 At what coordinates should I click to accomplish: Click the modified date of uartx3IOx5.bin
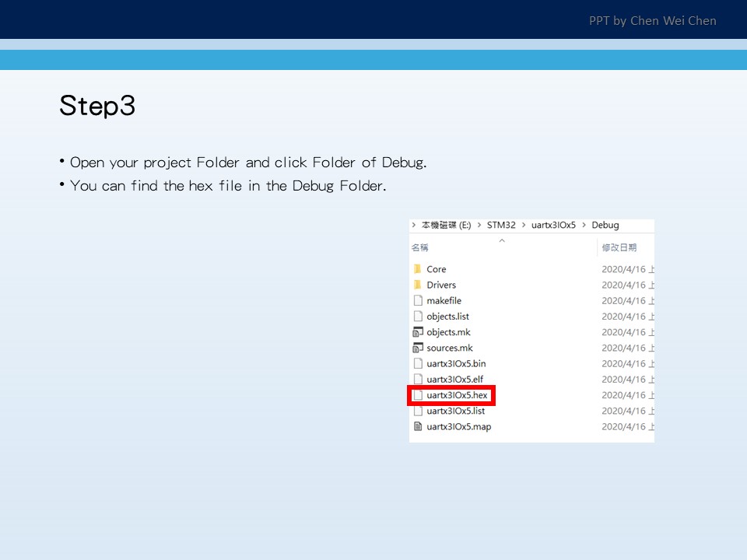(628, 363)
